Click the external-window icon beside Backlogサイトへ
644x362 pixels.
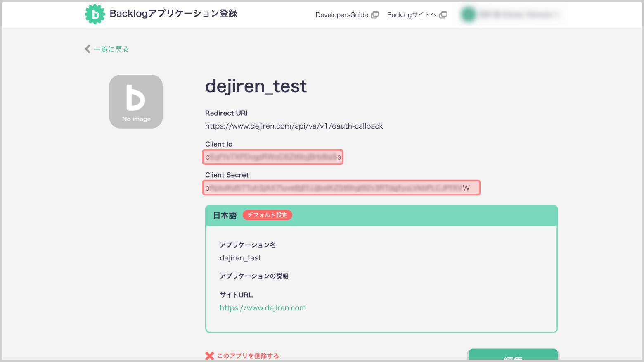pyautogui.click(x=443, y=15)
